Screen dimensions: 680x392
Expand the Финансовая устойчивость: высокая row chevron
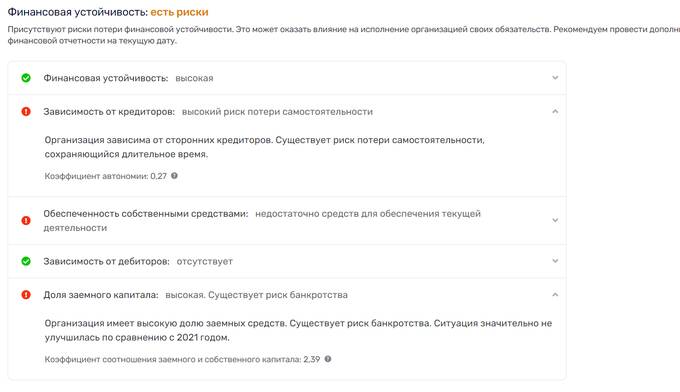[x=555, y=78]
